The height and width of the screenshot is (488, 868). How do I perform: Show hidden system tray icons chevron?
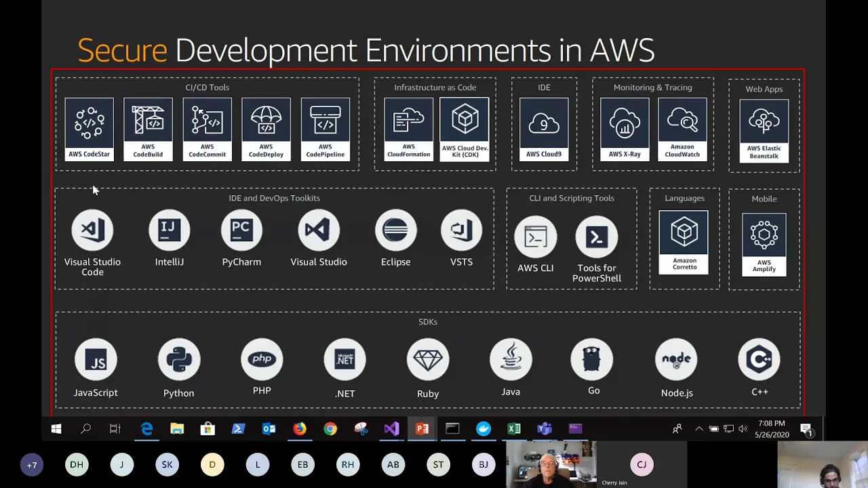point(699,428)
